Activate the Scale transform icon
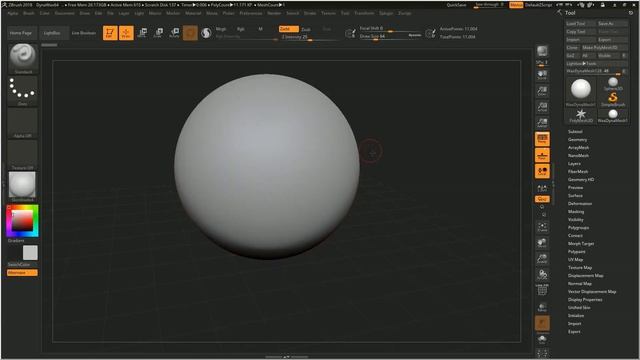Viewport: 640px width, 360px height. point(158,33)
